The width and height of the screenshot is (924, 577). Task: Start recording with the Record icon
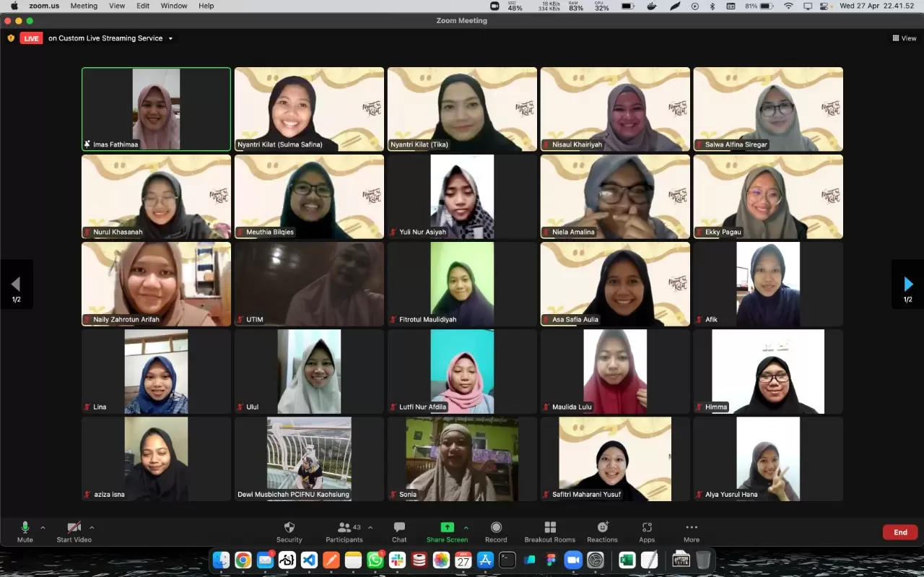pyautogui.click(x=496, y=532)
